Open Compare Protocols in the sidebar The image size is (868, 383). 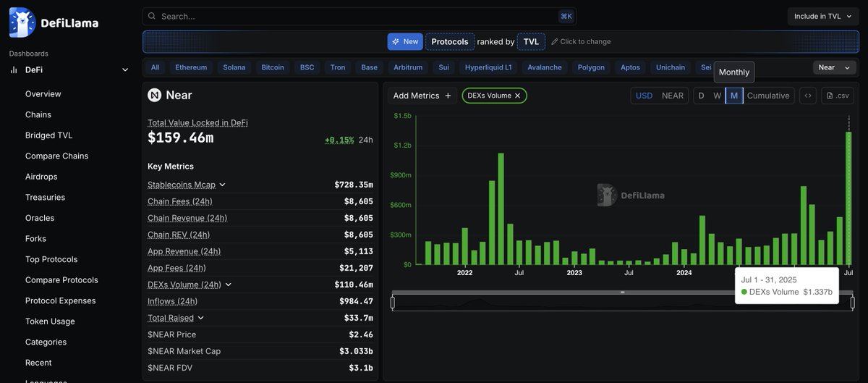pyautogui.click(x=61, y=280)
